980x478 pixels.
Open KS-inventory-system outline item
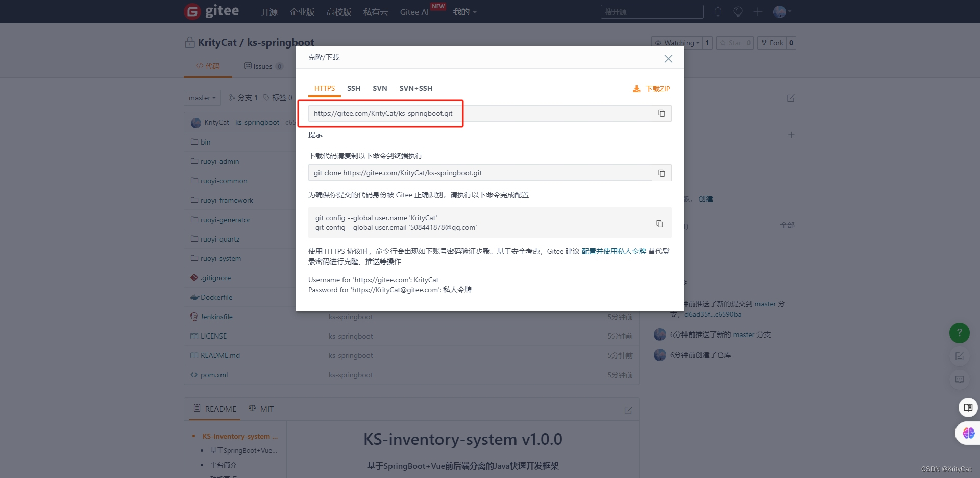click(240, 436)
